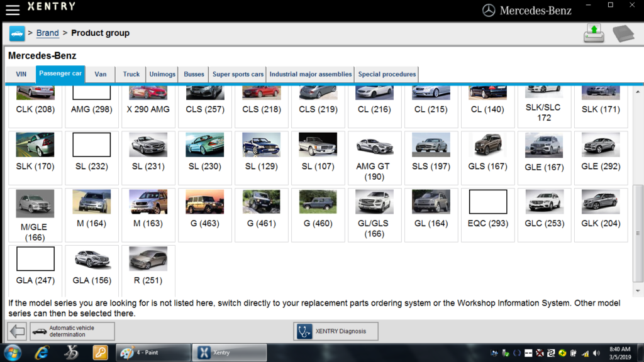Select the GLK (204) model thumbnail
The image size is (644, 362).
point(601,202)
